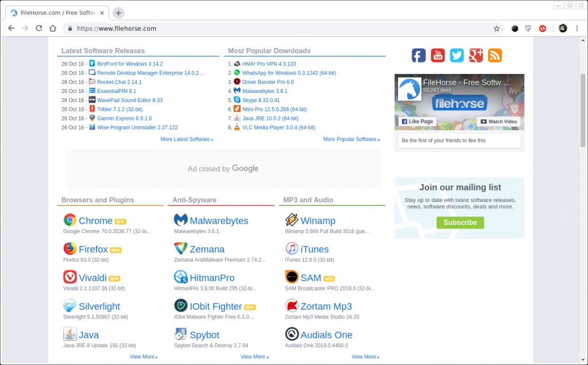Reload the page in browser toolbar

(39, 28)
